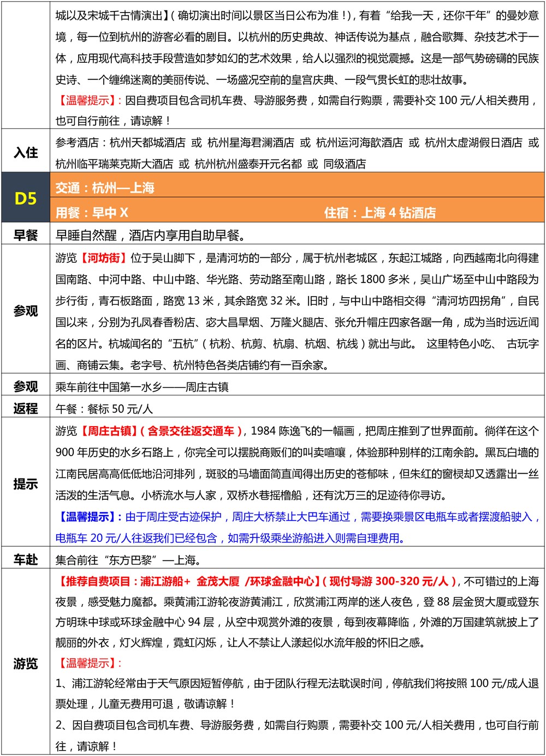The width and height of the screenshot is (546, 756).
Task: Click the 集合前往"东方巴黎"—上海 line
Action: click(x=128, y=560)
